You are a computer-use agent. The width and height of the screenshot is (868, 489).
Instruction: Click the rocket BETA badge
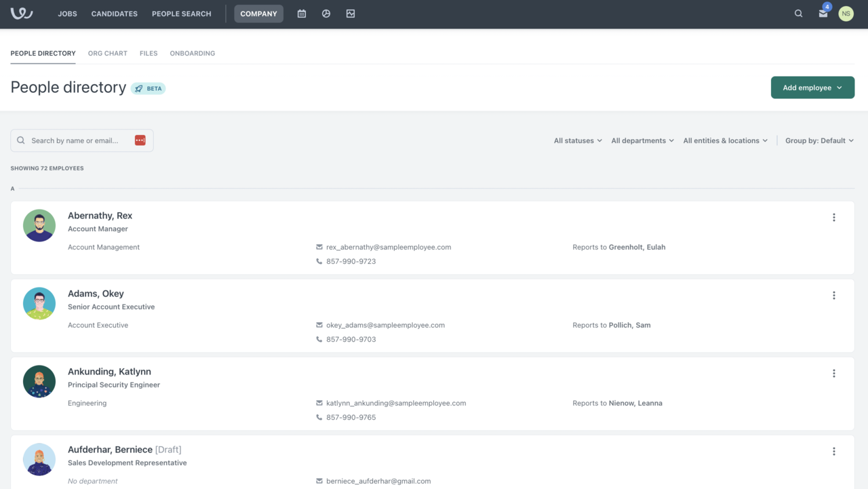149,88
